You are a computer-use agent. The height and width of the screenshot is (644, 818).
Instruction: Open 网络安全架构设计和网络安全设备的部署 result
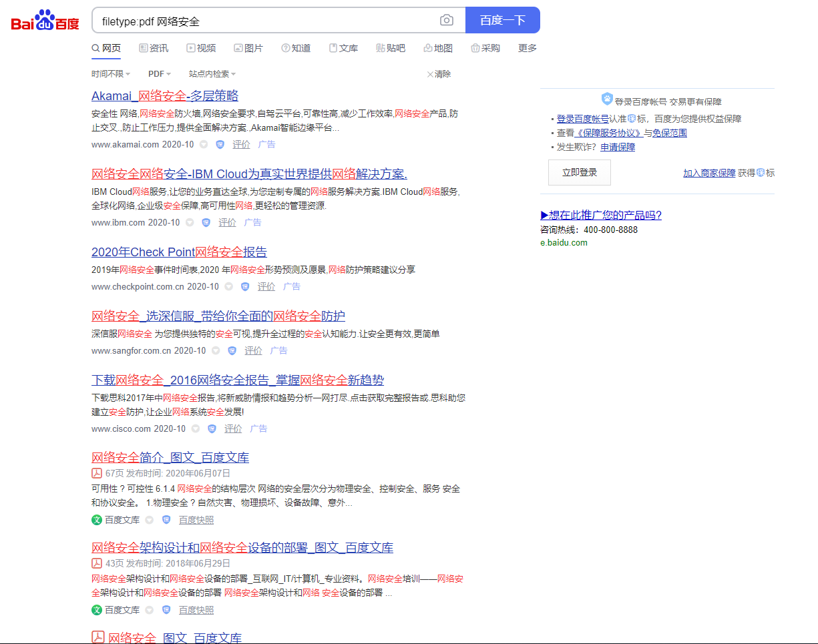(x=242, y=547)
